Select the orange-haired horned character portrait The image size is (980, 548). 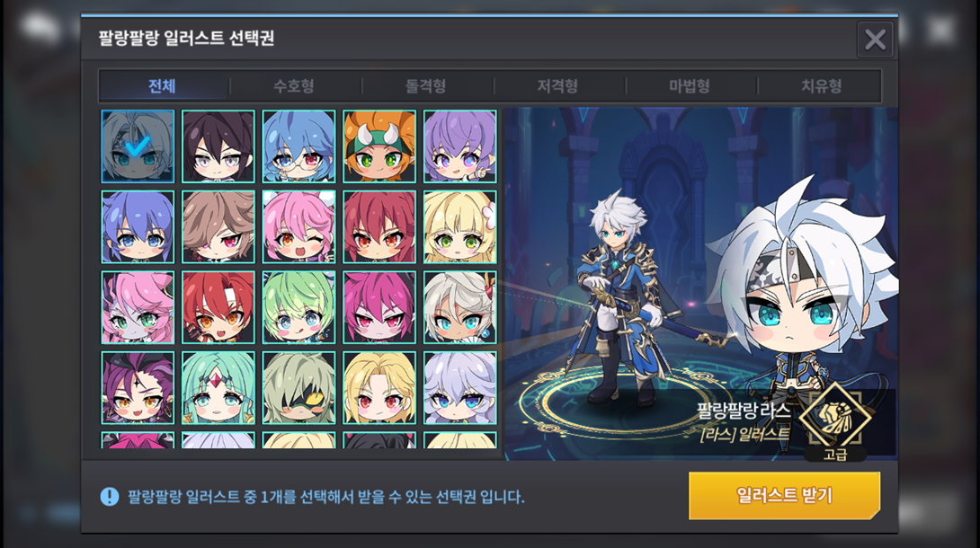[x=379, y=146]
